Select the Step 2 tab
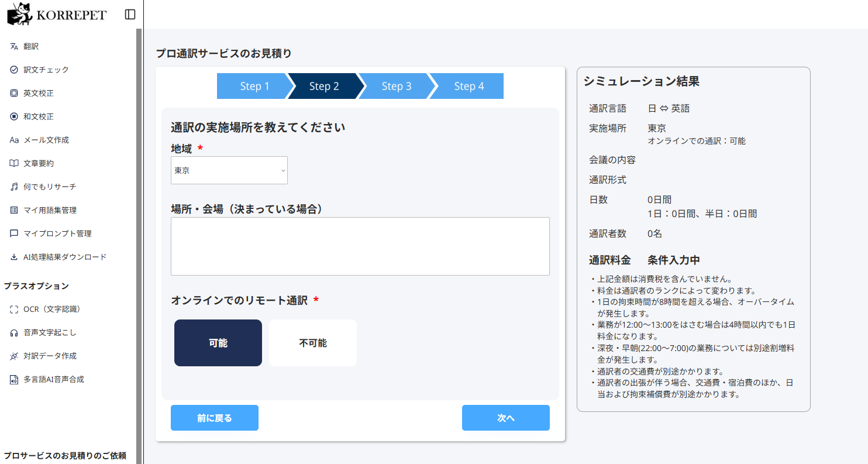 click(324, 86)
